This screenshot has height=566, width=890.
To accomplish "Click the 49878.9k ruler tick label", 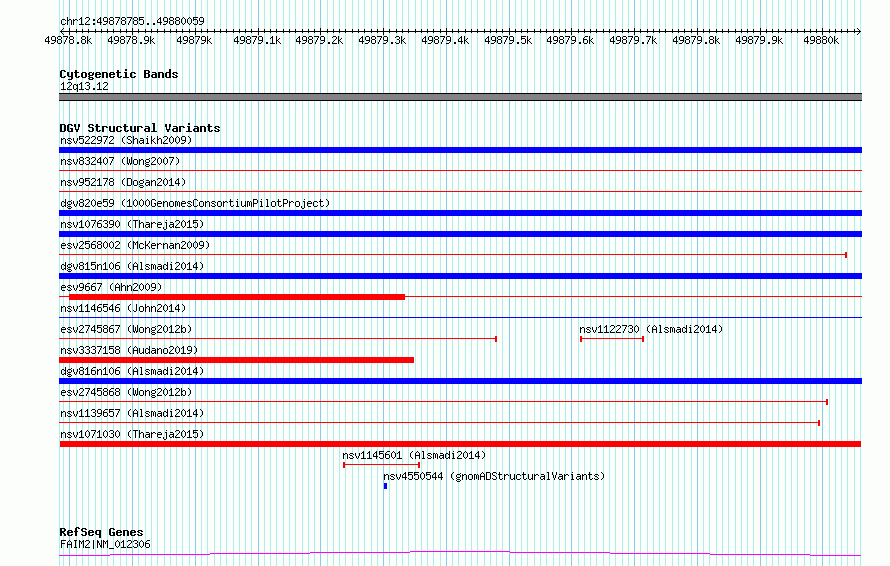I will [131, 40].
